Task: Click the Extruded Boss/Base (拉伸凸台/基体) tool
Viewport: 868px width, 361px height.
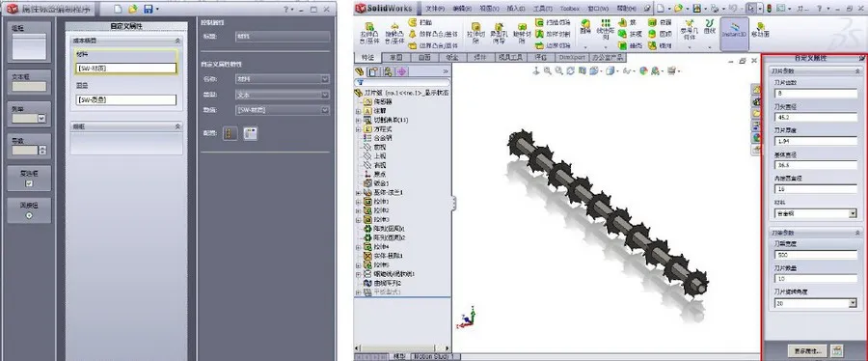Action: click(369, 33)
